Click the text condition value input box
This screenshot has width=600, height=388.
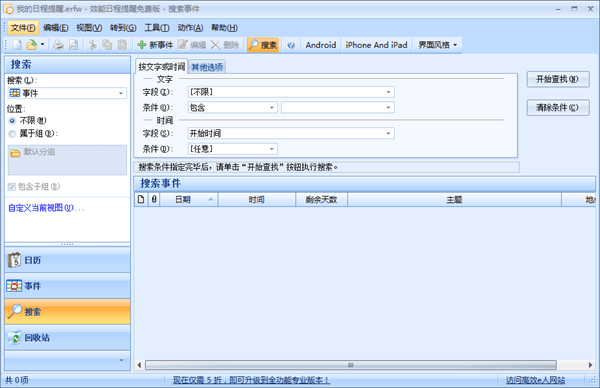pyautogui.click(x=338, y=108)
